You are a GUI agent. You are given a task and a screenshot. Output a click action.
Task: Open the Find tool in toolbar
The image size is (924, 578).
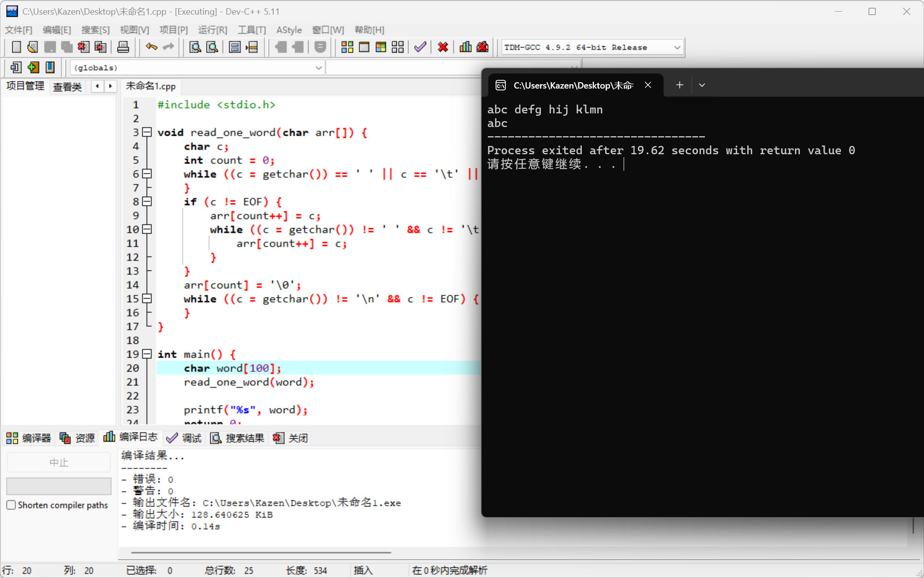pos(195,47)
